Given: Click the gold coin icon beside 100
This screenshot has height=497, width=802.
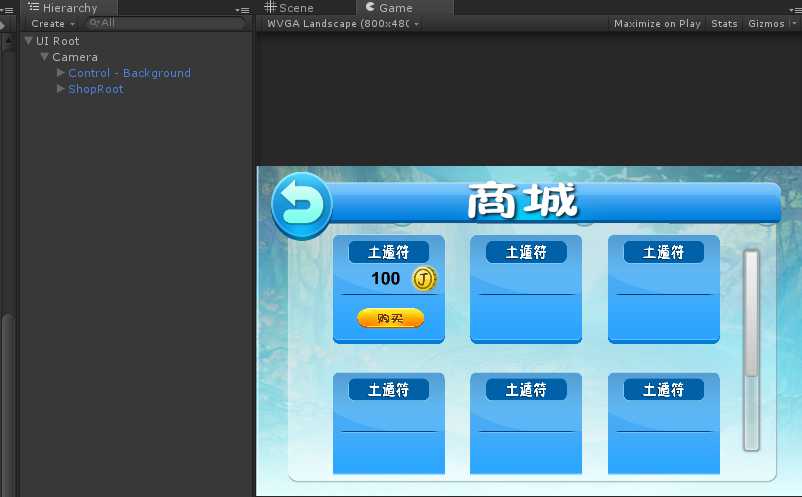Looking at the screenshot, I should coord(424,279).
